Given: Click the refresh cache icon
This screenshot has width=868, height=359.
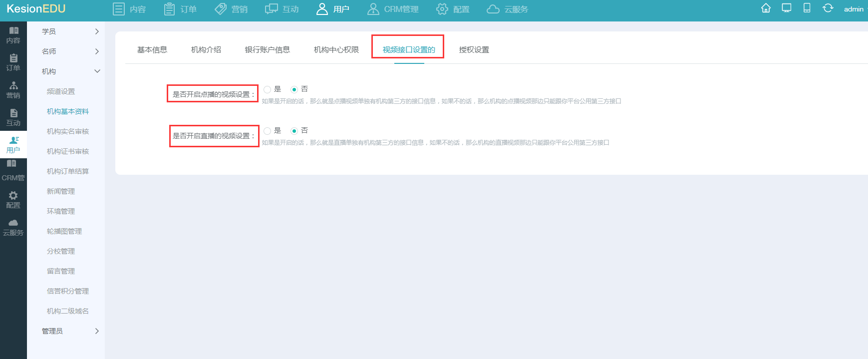Looking at the screenshot, I should (828, 8).
